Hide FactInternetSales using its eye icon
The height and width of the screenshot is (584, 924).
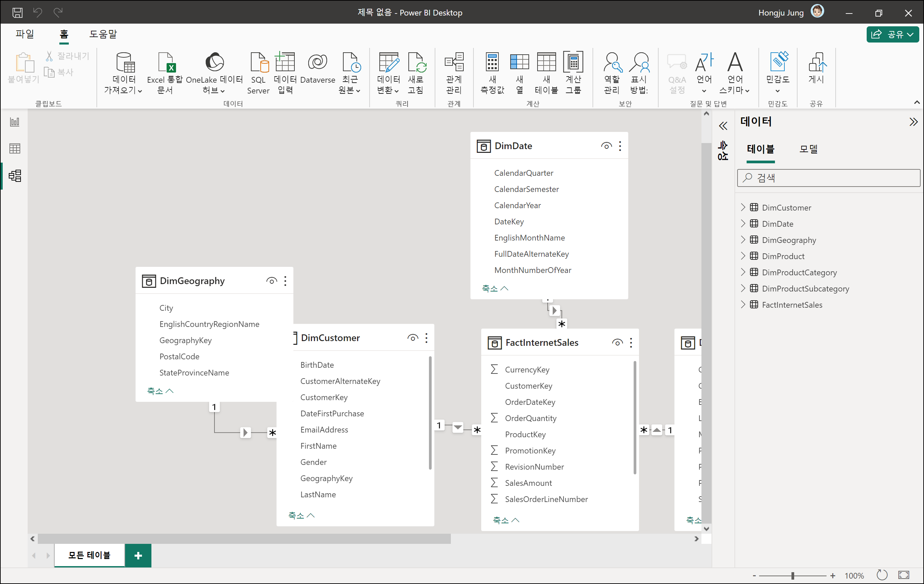click(x=617, y=342)
